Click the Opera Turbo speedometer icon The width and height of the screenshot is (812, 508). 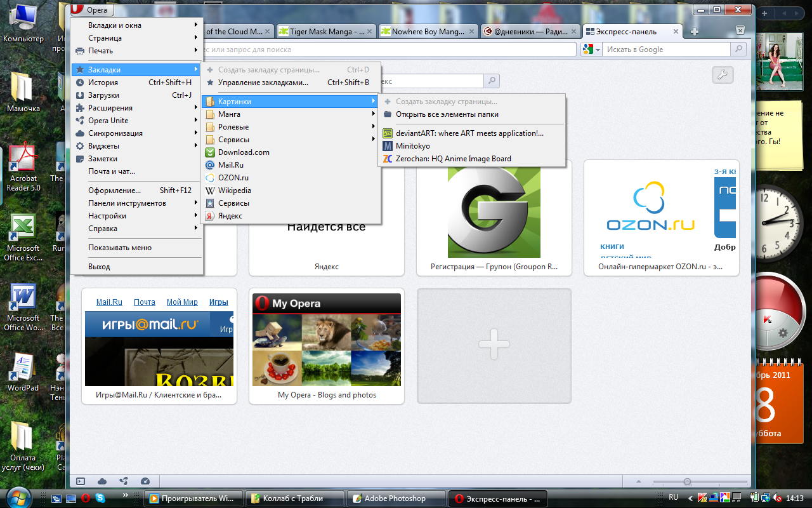coord(145,481)
